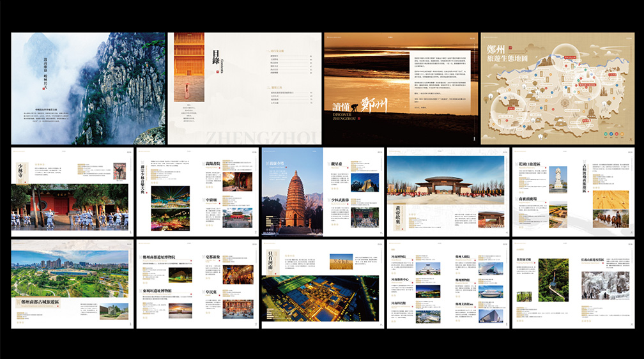Click the legend icons below the map
The height and width of the screenshot is (359, 644).
(x=614, y=134)
